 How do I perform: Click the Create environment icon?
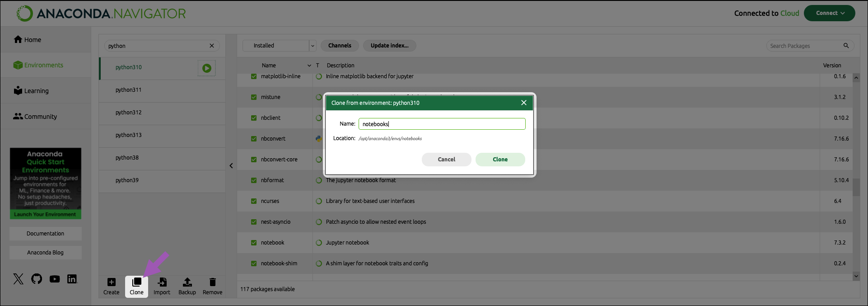(112, 282)
